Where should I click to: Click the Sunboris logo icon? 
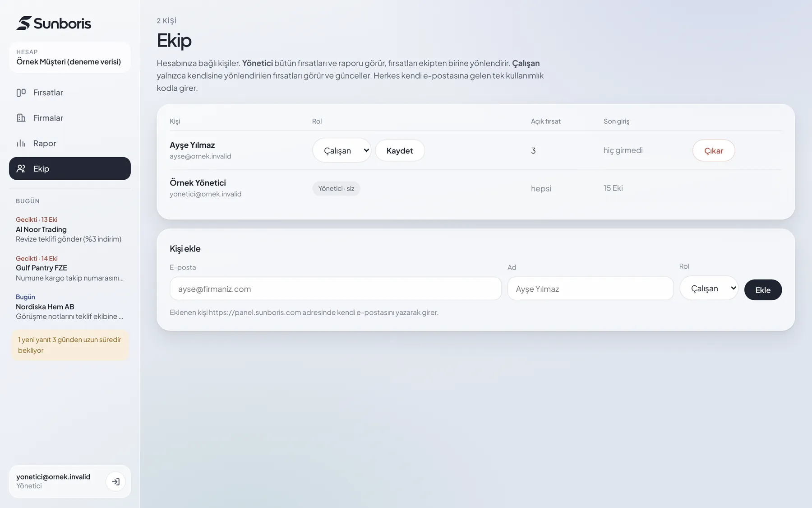pyautogui.click(x=24, y=23)
